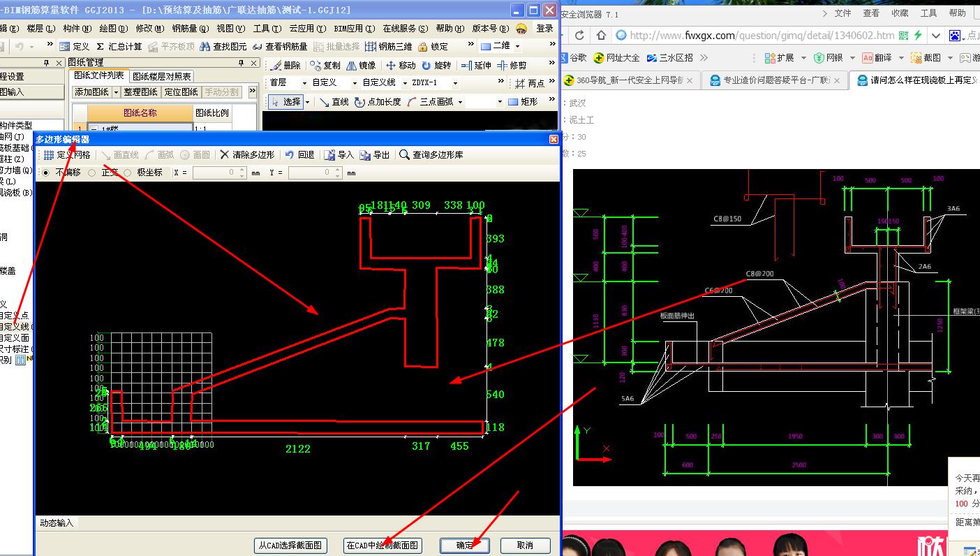The height and width of the screenshot is (556, 980).
Task: Click 在CAD中绘制截面图 button
Action: (383, 546)
